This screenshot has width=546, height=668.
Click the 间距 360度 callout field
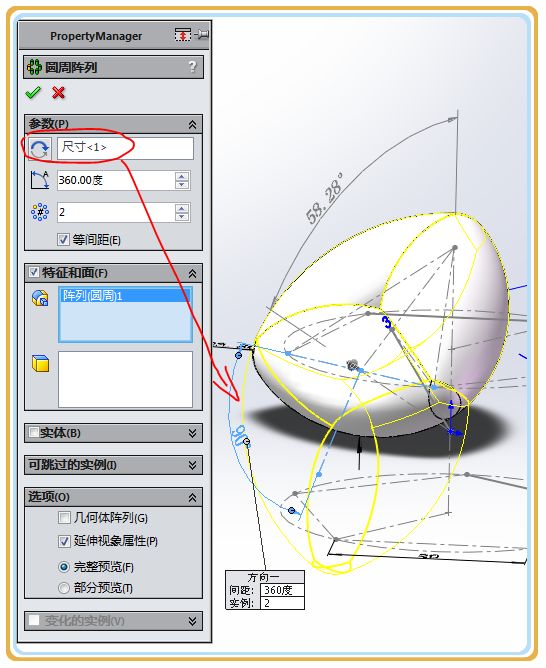coord(282,590)
